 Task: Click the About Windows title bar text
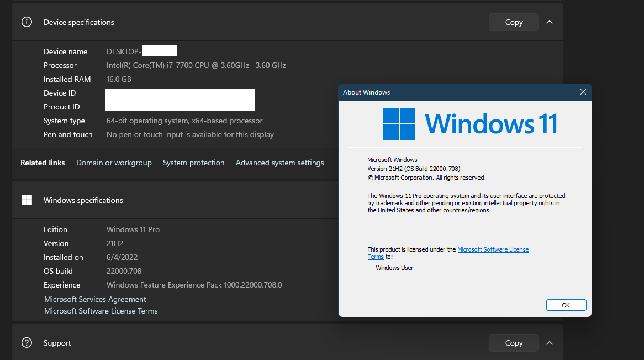coord(366,92)
